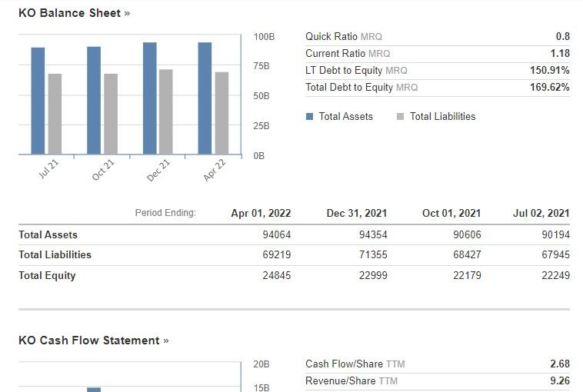Click Total Liabilities value 68427
Viewport: 583px width, 392px height.
coord(467,255)
